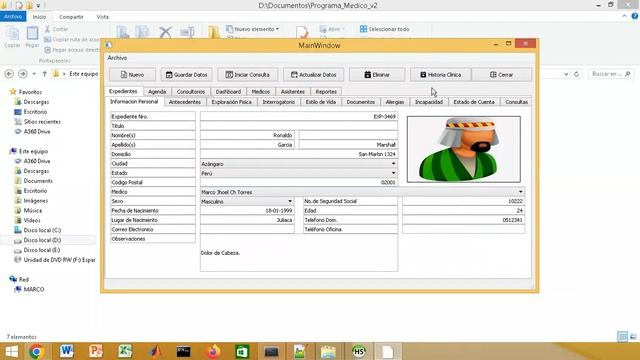Image resolution: width=640 pixels, height=360 pixels.
Task: Click Guardar Datos button
Action: coord(187,75)
